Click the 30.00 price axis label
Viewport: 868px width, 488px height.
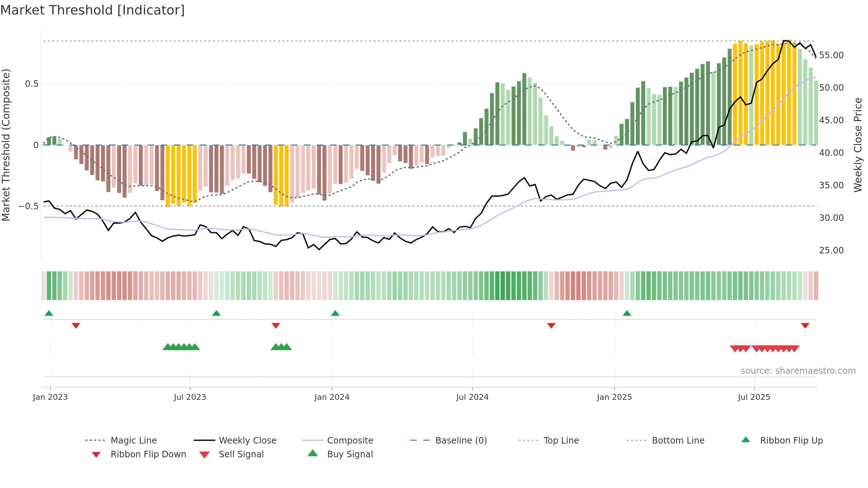(x=831, y=218)
